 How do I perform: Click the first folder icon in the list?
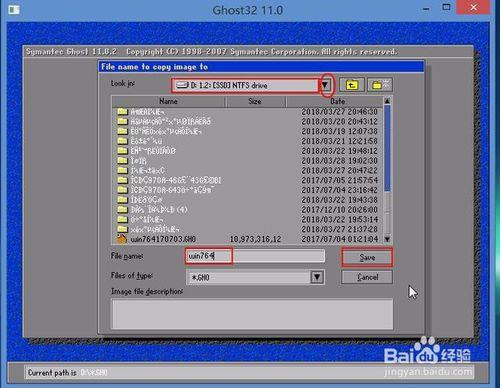pos(122,111)
